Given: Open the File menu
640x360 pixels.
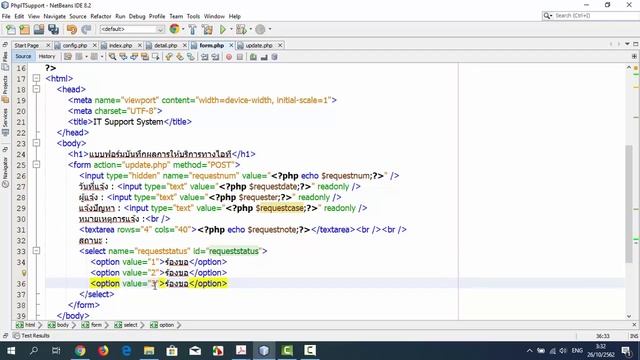Looking at the screenshot, I should pos(6,16).
